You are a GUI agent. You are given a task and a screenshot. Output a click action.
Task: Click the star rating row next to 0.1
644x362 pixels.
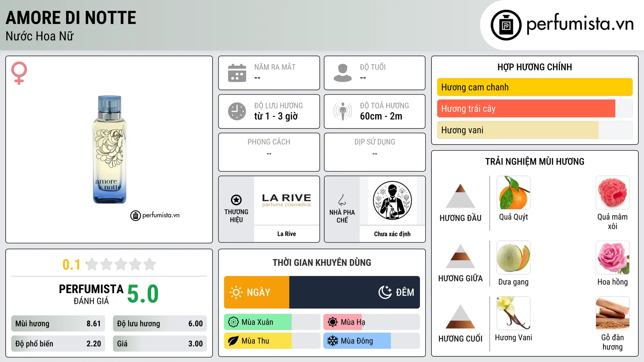tap(121, 264)
